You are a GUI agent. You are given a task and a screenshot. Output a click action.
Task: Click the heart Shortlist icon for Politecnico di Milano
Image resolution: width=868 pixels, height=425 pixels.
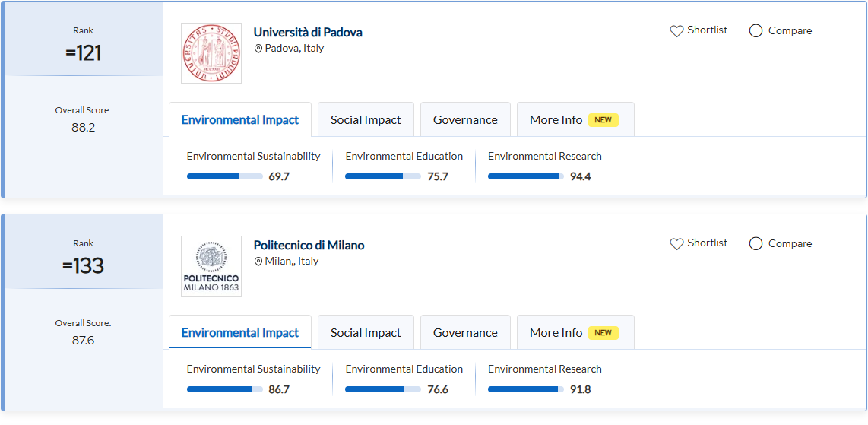coord(676,244)
